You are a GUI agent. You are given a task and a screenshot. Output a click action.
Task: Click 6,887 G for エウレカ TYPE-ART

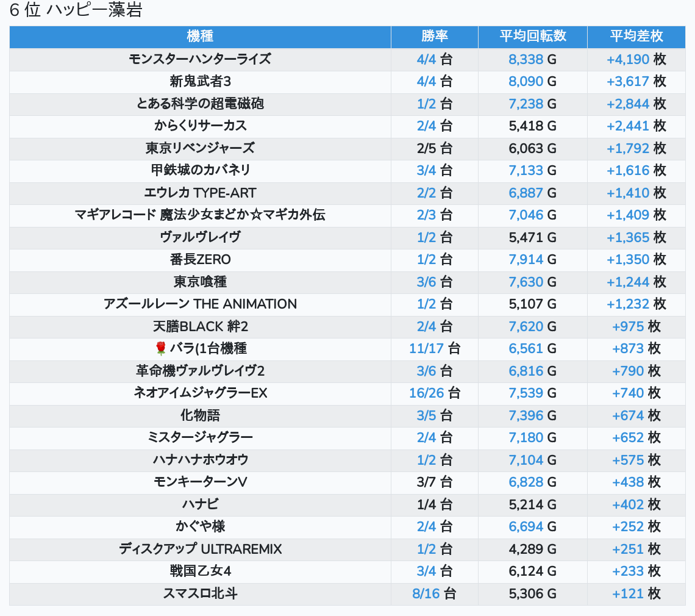click(x=526, y=193)
